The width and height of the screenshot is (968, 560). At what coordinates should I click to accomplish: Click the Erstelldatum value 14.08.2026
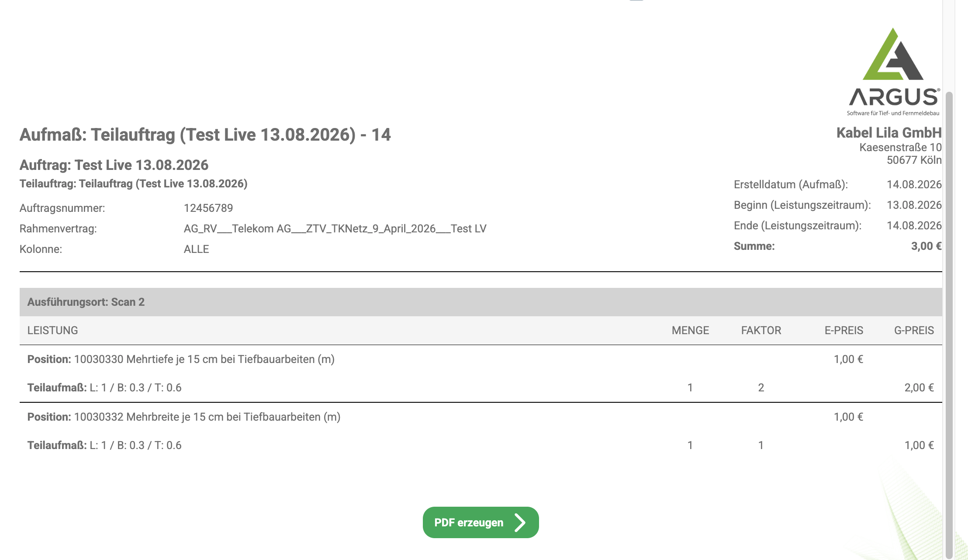(914, 184)
